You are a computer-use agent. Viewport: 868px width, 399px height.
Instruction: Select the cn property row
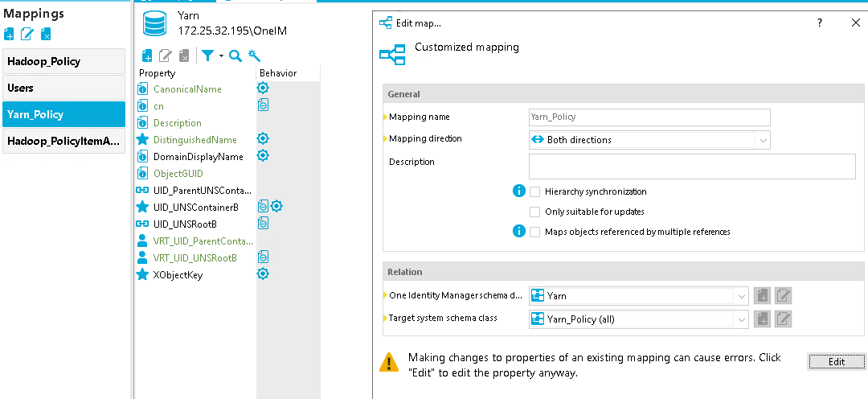(x=158, y=106)
